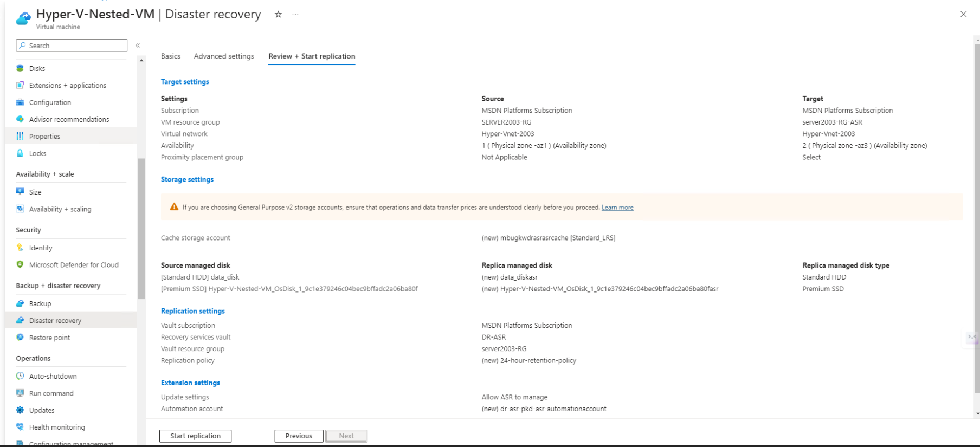Open the Run command icon
This screenshot has width=980, height=447.
tap(20, 393)
